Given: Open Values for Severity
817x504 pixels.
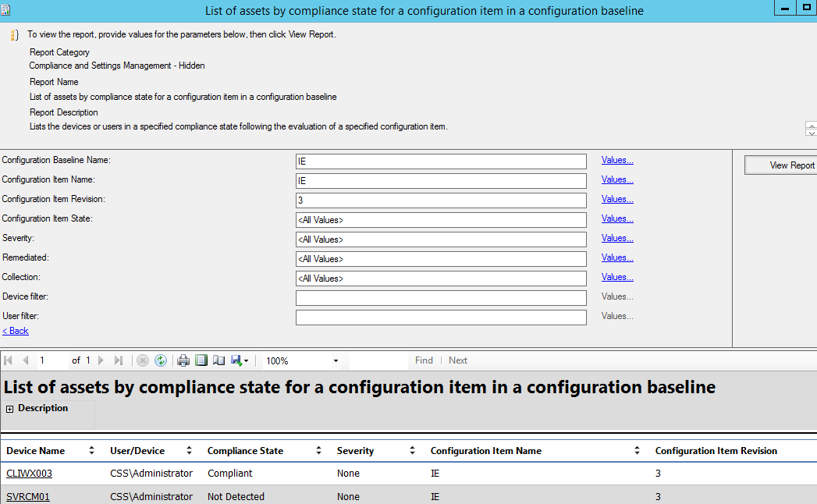Looking at the screenshot, I should [617, 238].
